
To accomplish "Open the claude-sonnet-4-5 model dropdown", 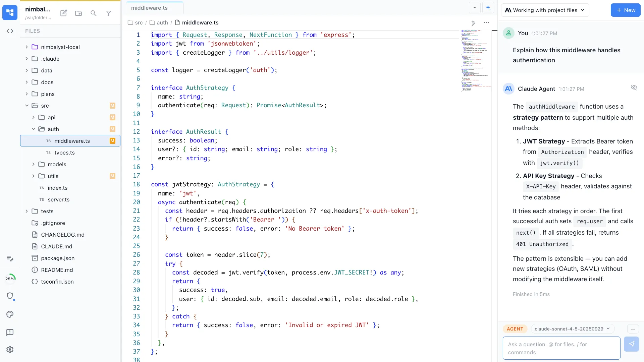I will tap(572, 329).
